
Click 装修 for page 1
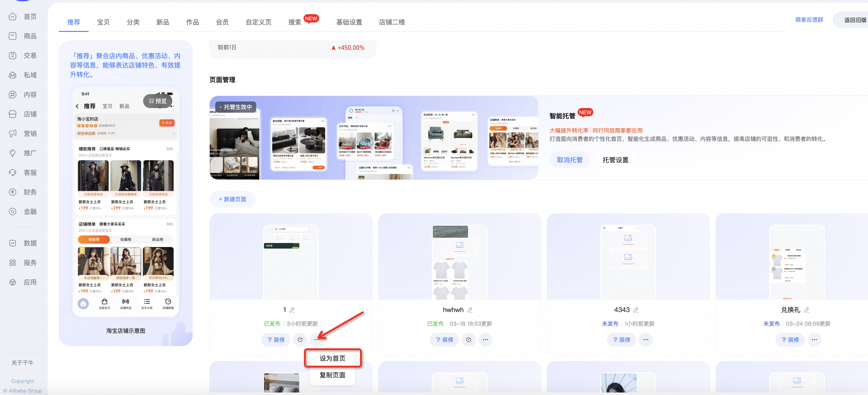(276, 340)
